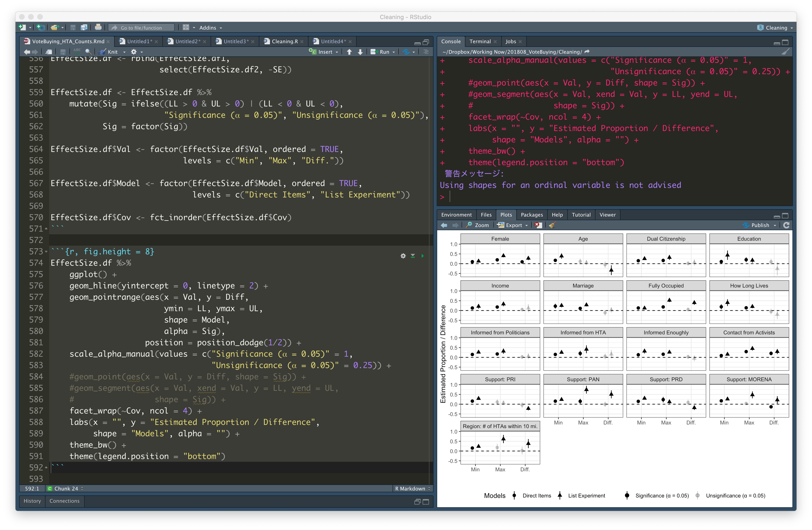Click the editor Save document icon
812x530 pixels.
pos(63,52)
